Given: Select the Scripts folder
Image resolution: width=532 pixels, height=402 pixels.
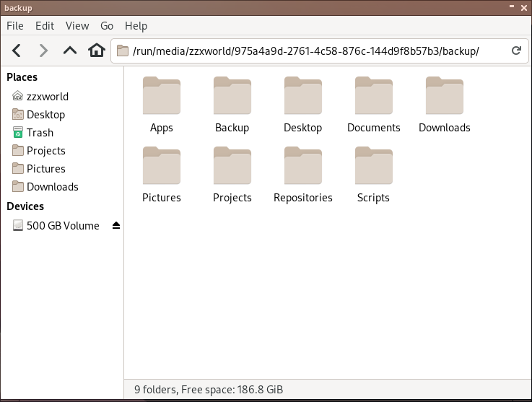Looking at the screenshot, I should click(x=373, y=167).
